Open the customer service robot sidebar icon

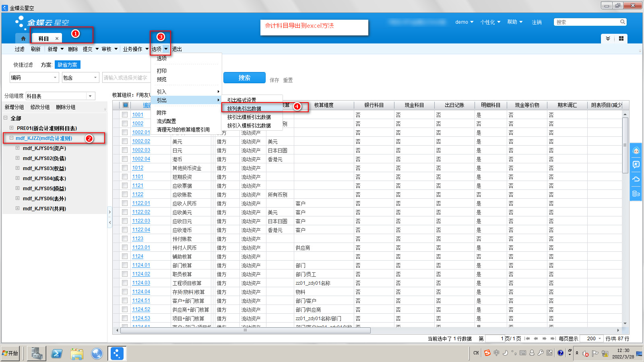click(x=636, y=151)
